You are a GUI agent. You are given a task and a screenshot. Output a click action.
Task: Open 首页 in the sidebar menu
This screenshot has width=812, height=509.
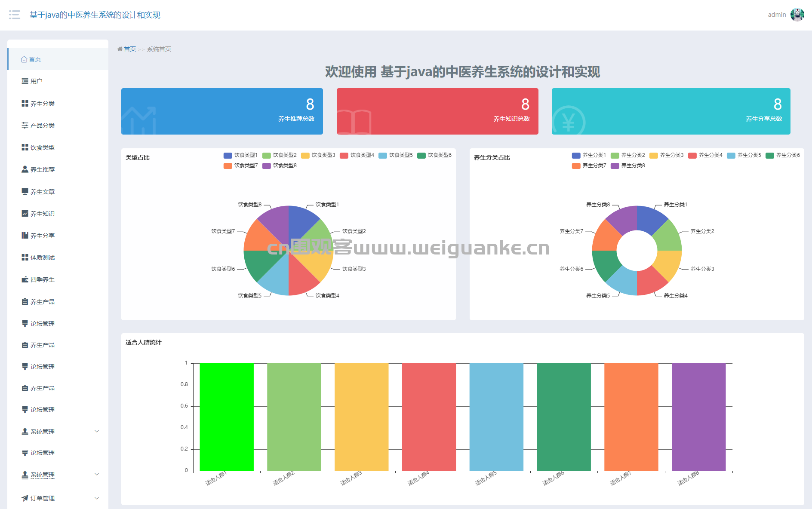(58, 59)
